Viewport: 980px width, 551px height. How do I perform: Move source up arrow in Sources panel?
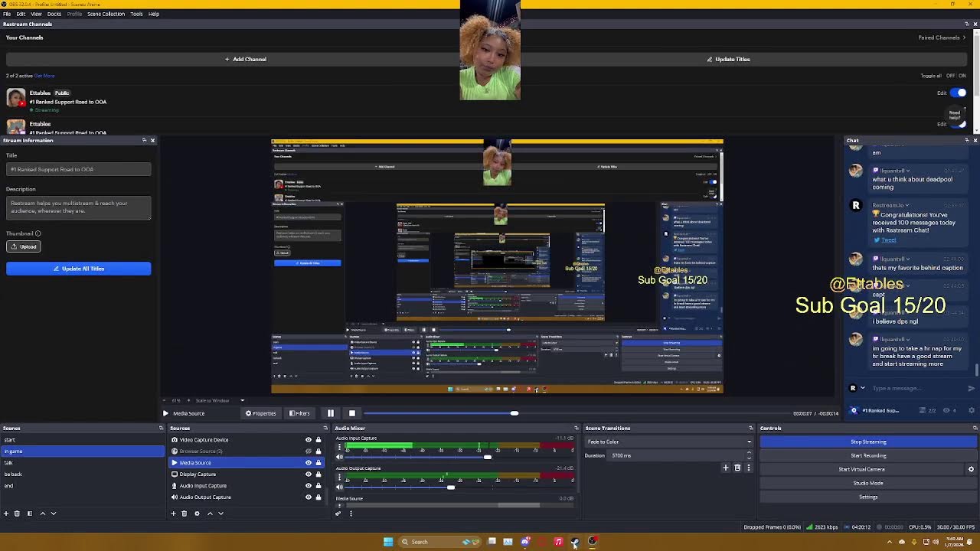coord(210,514)
